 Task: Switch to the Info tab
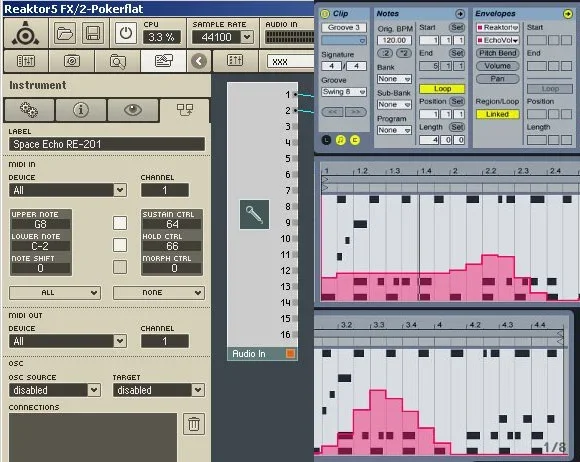click(x=81, y=110)
